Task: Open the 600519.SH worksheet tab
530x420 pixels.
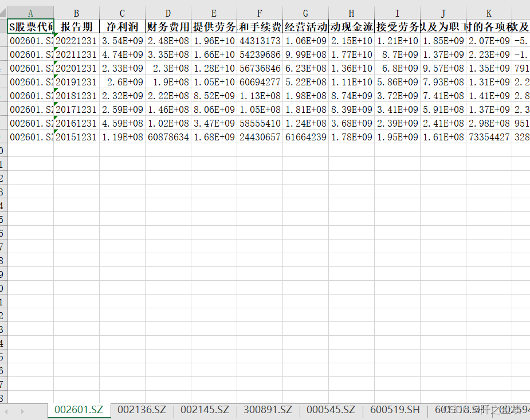Action: point(395,410)
